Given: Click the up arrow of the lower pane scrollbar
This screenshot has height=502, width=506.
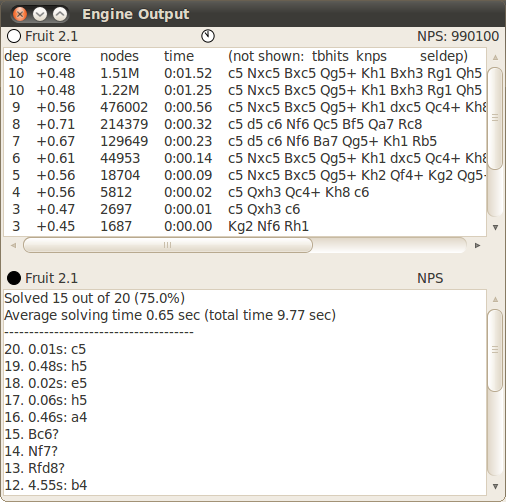Looking at the screenshot, I should [495, 299].
